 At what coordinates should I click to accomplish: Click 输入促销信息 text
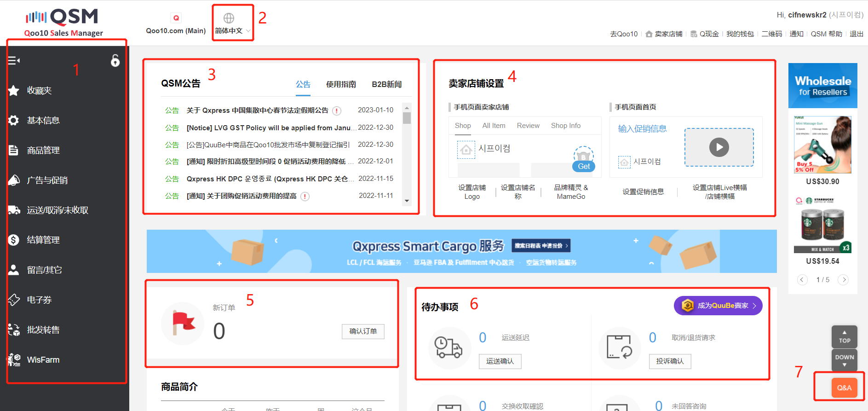[x=642, y=129]
